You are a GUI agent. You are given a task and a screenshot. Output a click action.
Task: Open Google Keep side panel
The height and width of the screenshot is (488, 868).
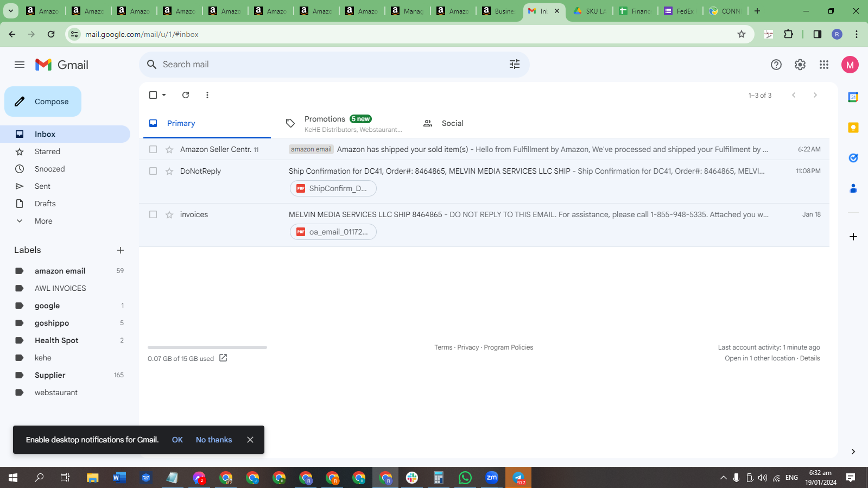pyautogui.click(x=853, y=128)
